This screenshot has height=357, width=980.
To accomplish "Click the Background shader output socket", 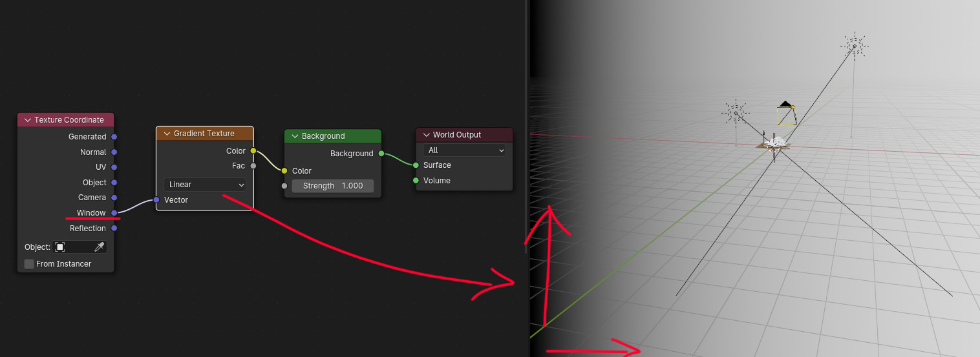I will coord(381,154).
